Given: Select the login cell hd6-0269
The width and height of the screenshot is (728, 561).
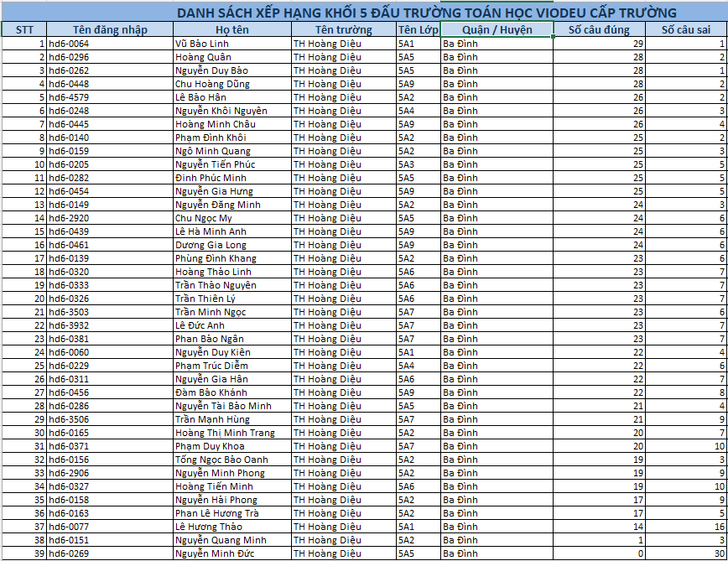Looking at the screenshot, I should [x=109, y=553].
